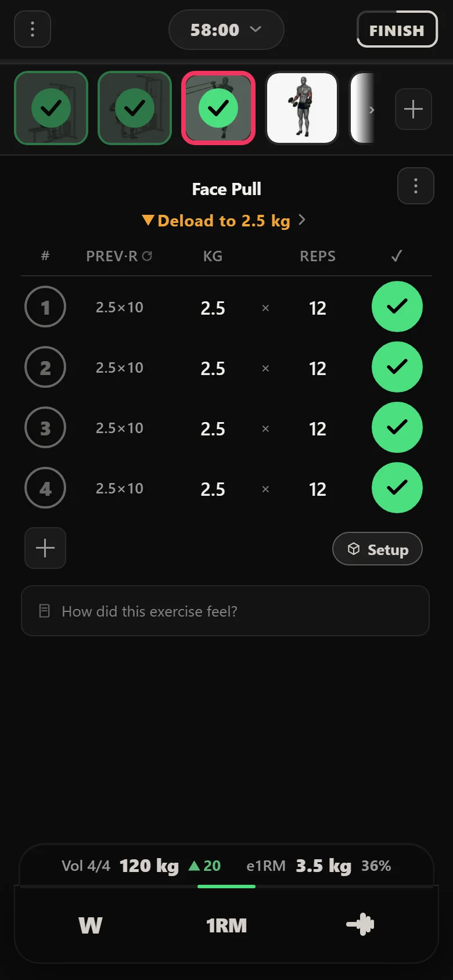Open the Face Pull exercise options menu

point(416,186)
